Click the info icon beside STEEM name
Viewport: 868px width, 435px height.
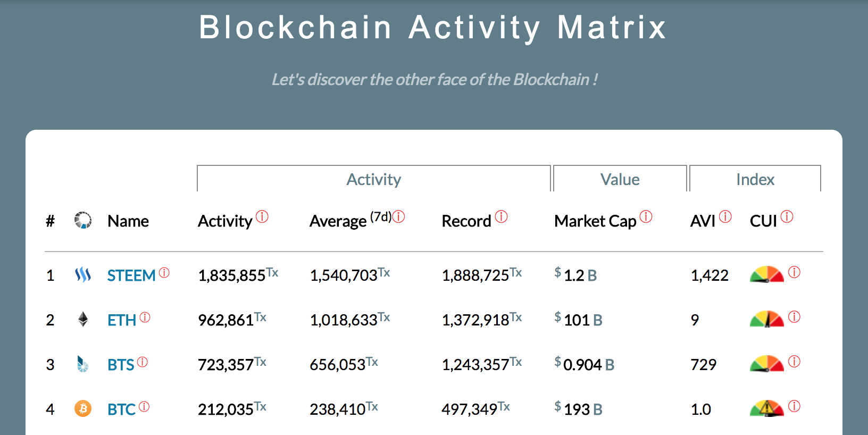[x=164, y=273]
